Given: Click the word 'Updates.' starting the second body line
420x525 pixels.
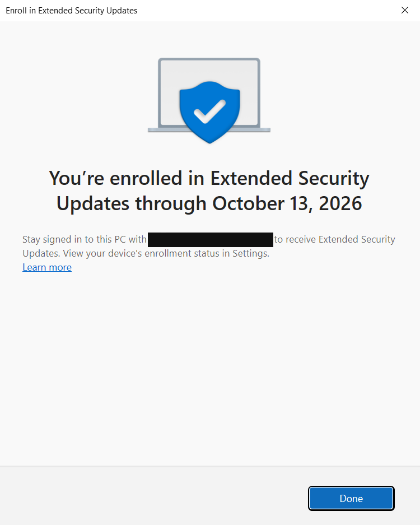Looking at the screenshot, I should 41,253.
